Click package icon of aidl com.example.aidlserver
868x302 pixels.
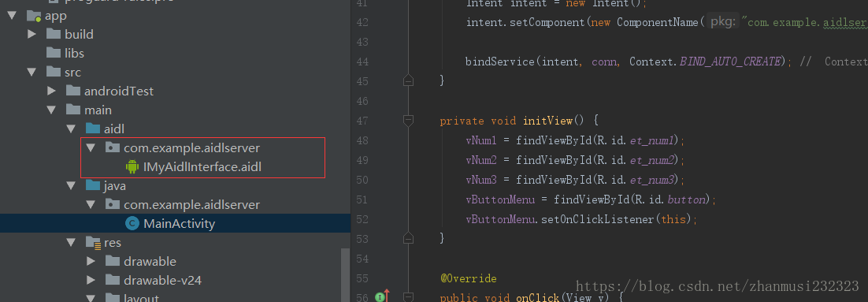[x=113, y=148]
